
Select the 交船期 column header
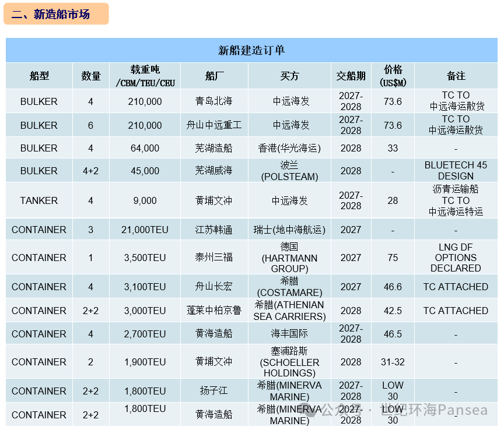point(351,76)
